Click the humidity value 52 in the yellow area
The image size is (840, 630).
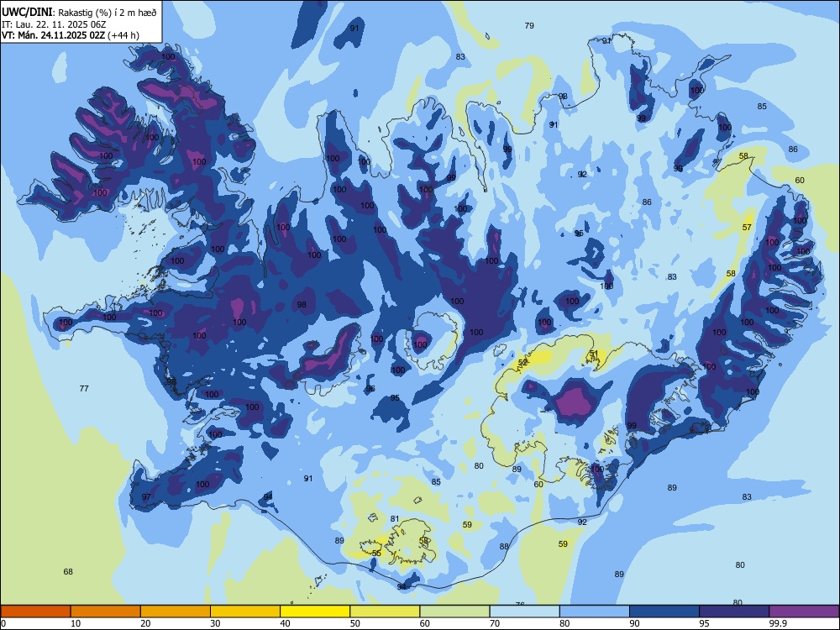[x=522, y=363]
